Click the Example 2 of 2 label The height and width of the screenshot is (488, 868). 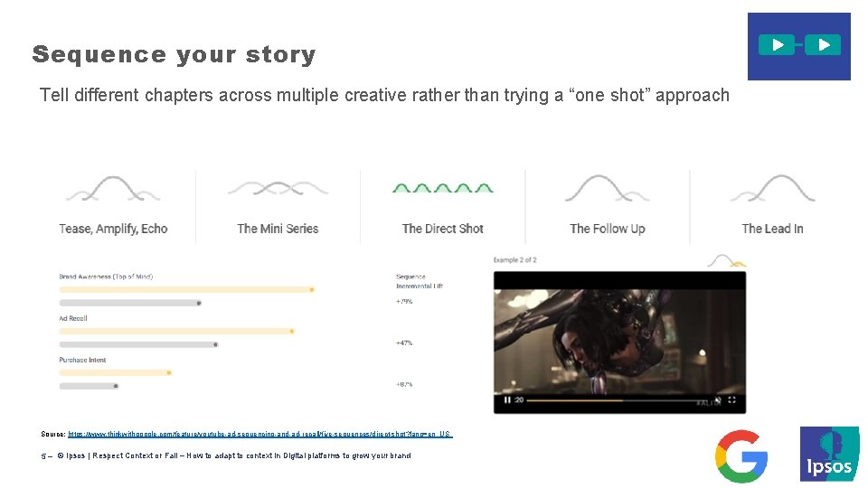(x=514, y=259)
